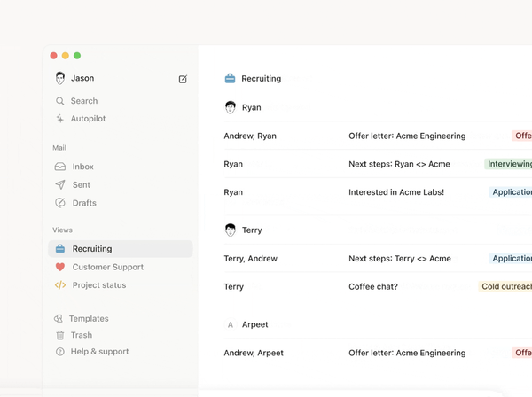The height and width of the screenshot is (397, 532).
Task: Click Application tag on 'Interested in Acme Labs!'
Action: pos(511,192)
